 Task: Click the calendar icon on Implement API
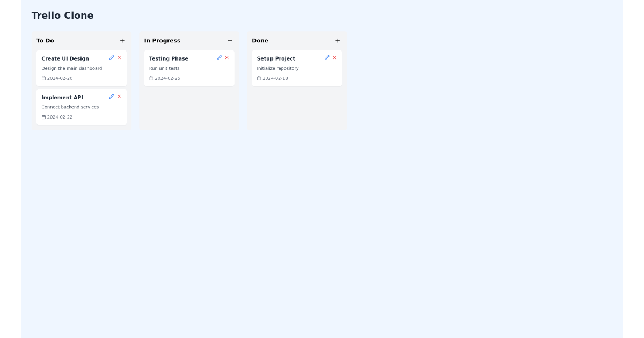(44, 116)
